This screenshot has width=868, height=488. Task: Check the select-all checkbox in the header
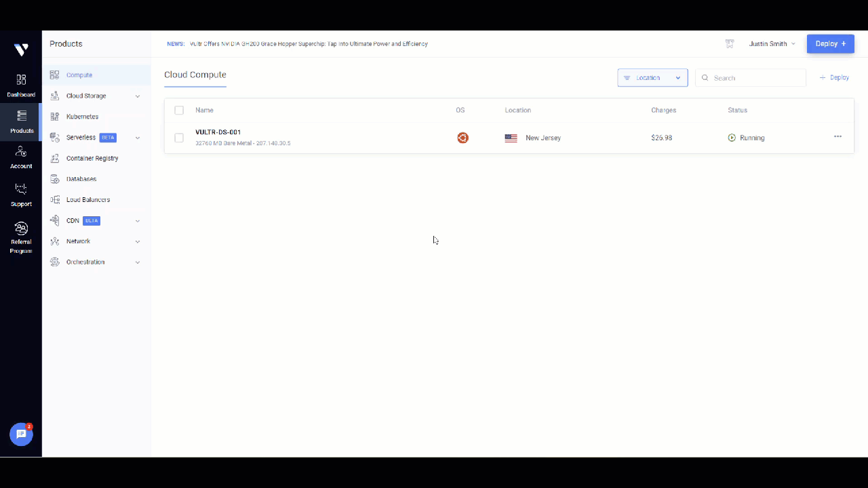[179, 110]
